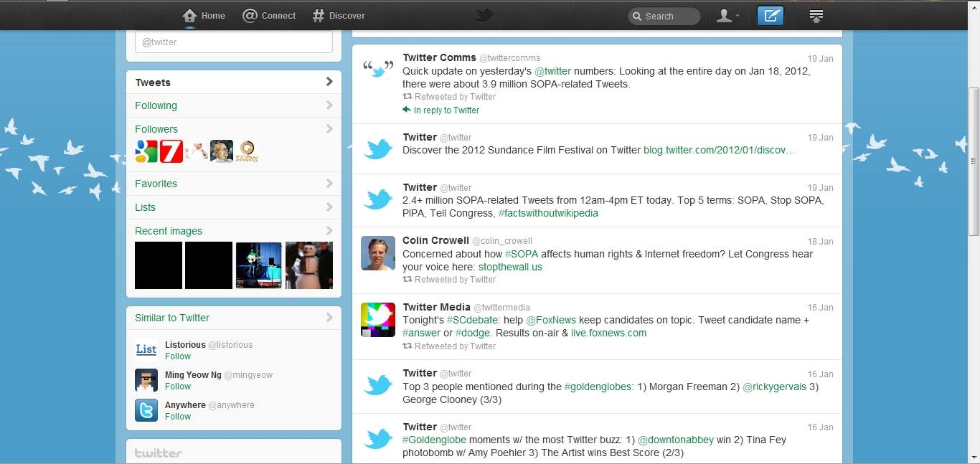This screenshot has width=980, height=464.
Task: Click Twitter avatar on 2.4+ million SOPA tweet
Action: pos(378,199)
